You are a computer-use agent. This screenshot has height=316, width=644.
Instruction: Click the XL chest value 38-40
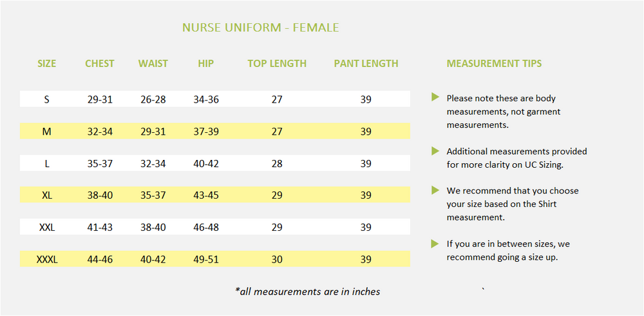[100, 195]
